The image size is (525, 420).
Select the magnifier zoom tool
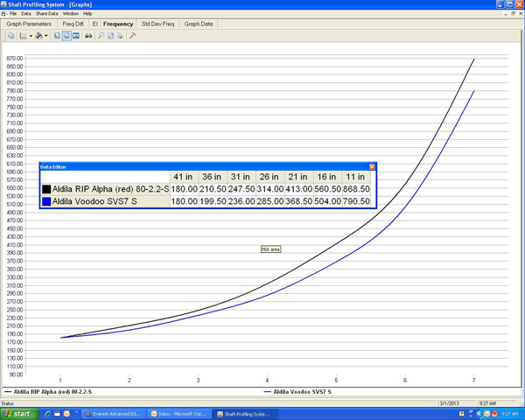point(101,36)
